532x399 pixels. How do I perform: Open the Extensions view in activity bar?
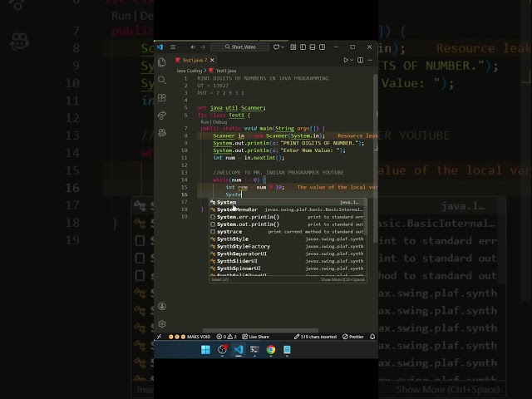(162, 98)
